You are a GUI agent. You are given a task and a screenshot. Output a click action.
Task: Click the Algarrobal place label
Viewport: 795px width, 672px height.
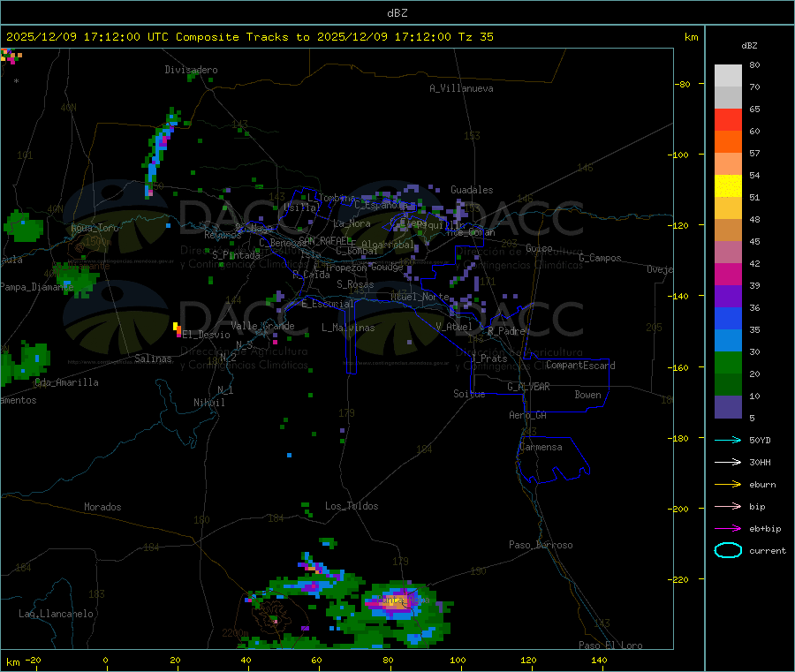388,245
